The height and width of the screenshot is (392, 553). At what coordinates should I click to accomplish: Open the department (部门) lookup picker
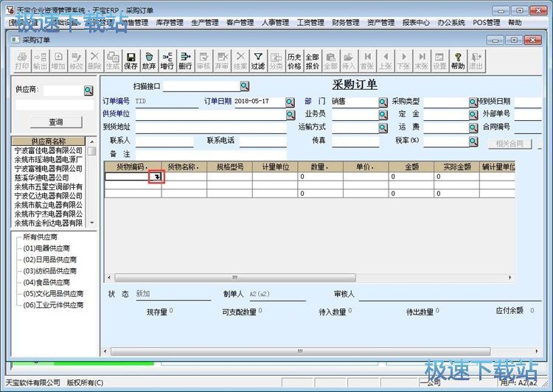coord(383,101)
